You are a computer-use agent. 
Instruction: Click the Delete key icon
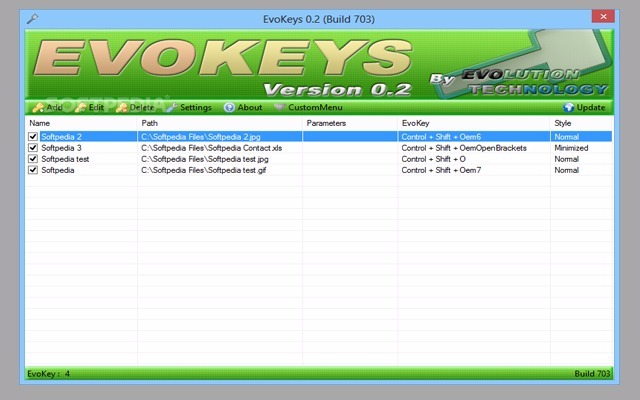(122, 107)
